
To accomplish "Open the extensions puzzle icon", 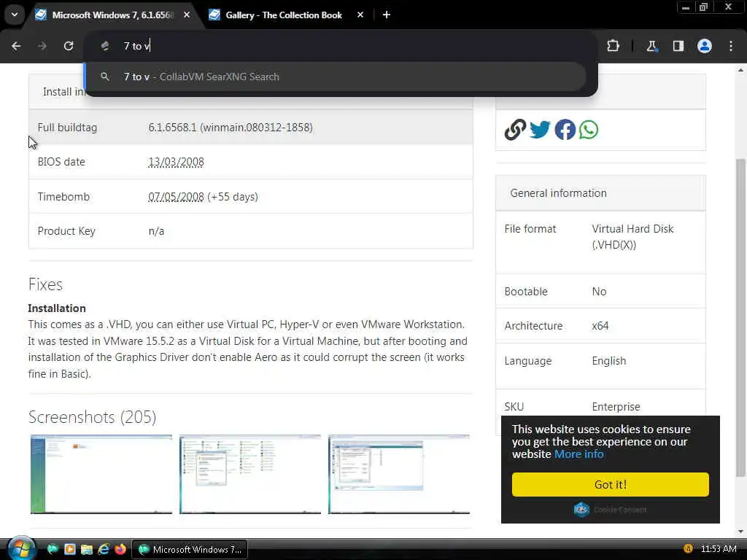I will [613, 46].
